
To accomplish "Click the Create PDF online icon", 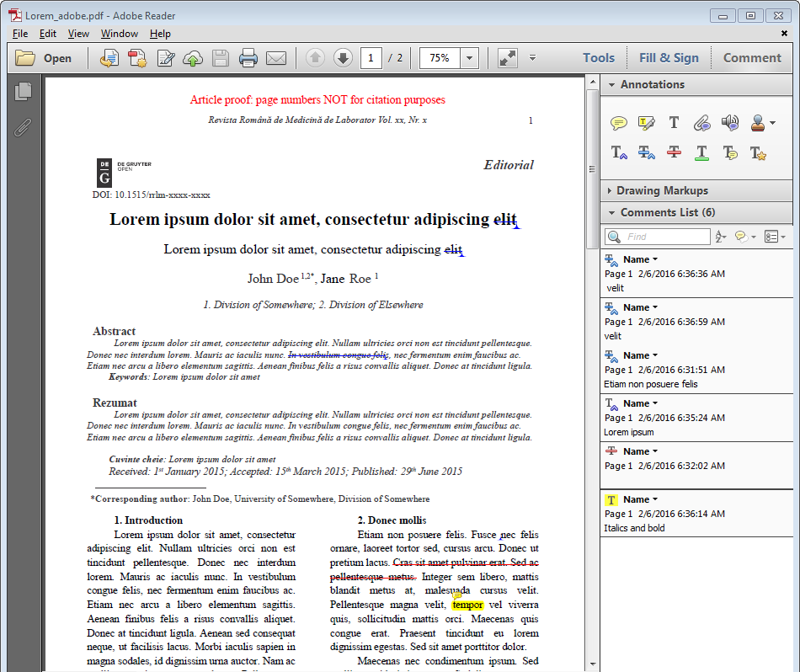I will [x=109, y=58].
